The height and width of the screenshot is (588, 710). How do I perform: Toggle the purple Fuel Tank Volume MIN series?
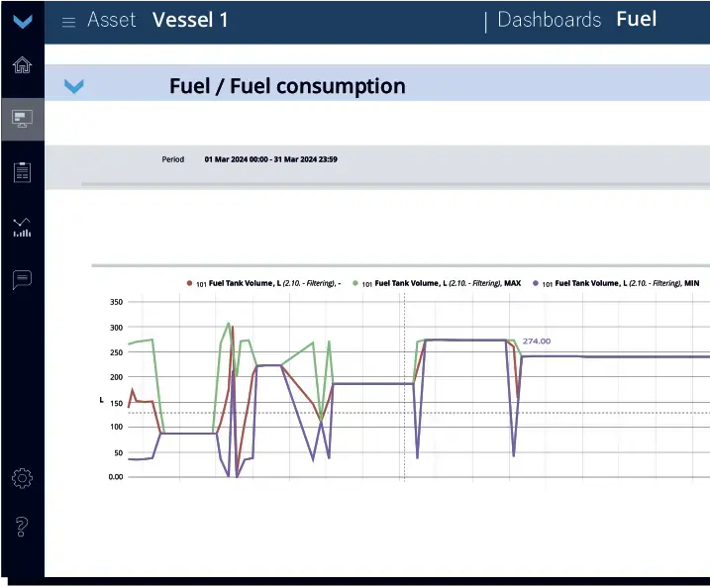tap(616, 283)
